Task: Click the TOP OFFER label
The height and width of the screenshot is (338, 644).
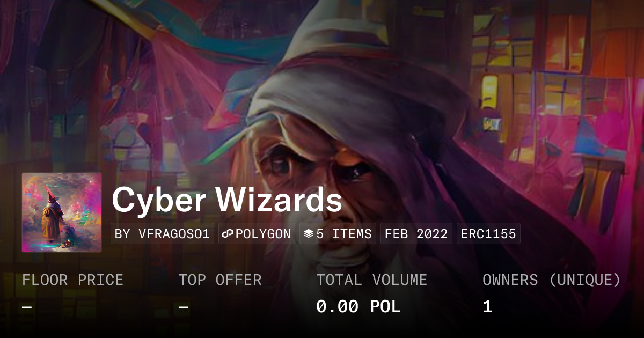Action: click(x=220, y=280)
